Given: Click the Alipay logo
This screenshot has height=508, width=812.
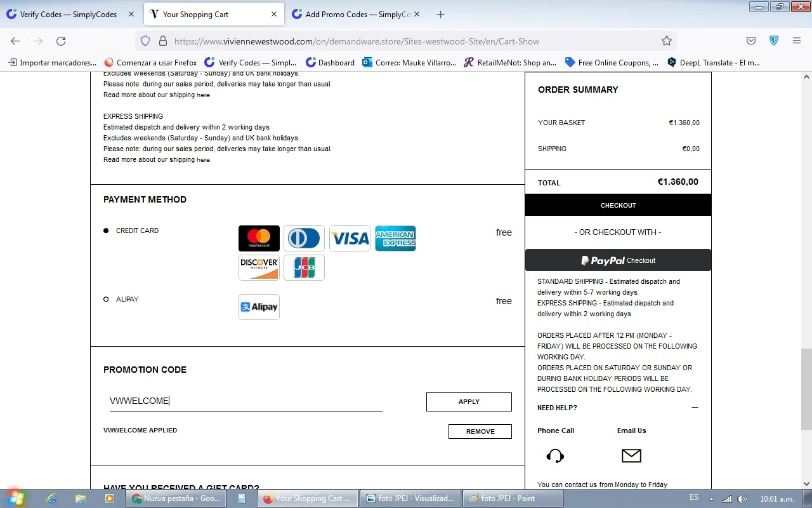Looking at the screenshot, I should click(x=259, y=307).
